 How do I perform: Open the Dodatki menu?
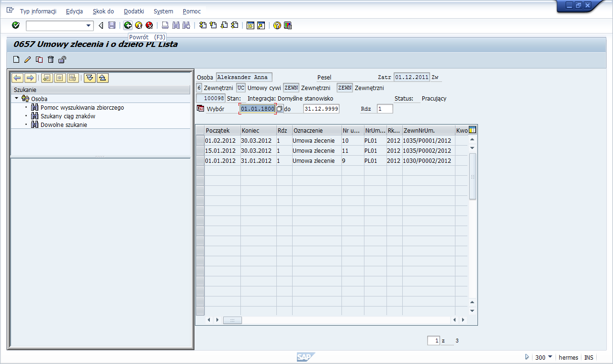pyautogui.click(x=134, y=11)
